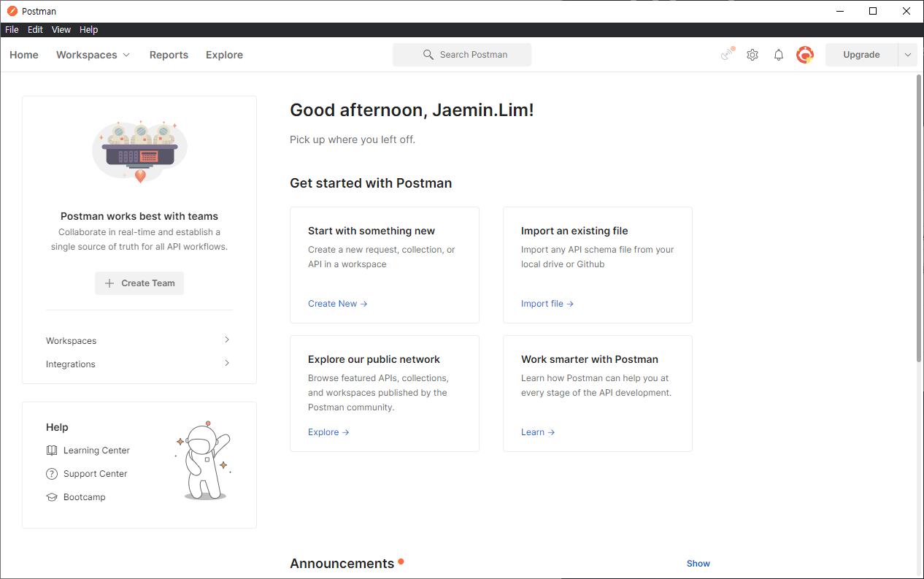This screenshot has width=924, height=579.
Task: Click the Announcements heading
Action: click(342, 564)
